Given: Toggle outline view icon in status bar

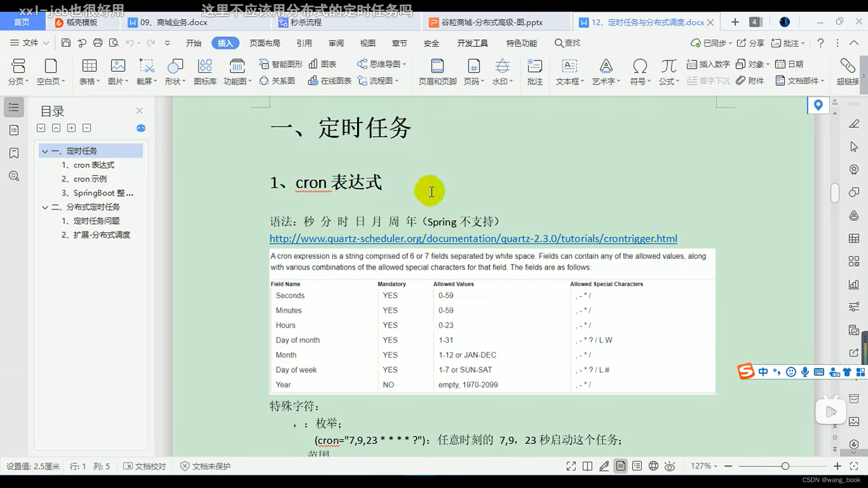Looking at the screenshot, I should click(x=637, y=466).
